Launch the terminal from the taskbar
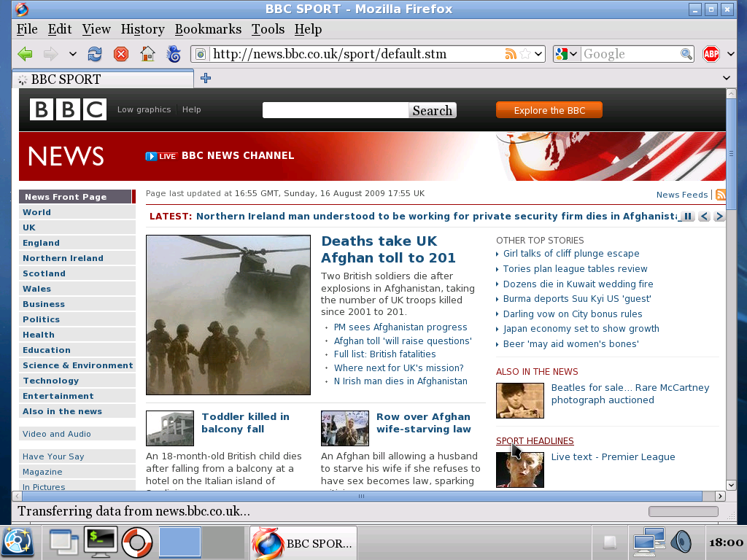 click(x=101, y=542)
